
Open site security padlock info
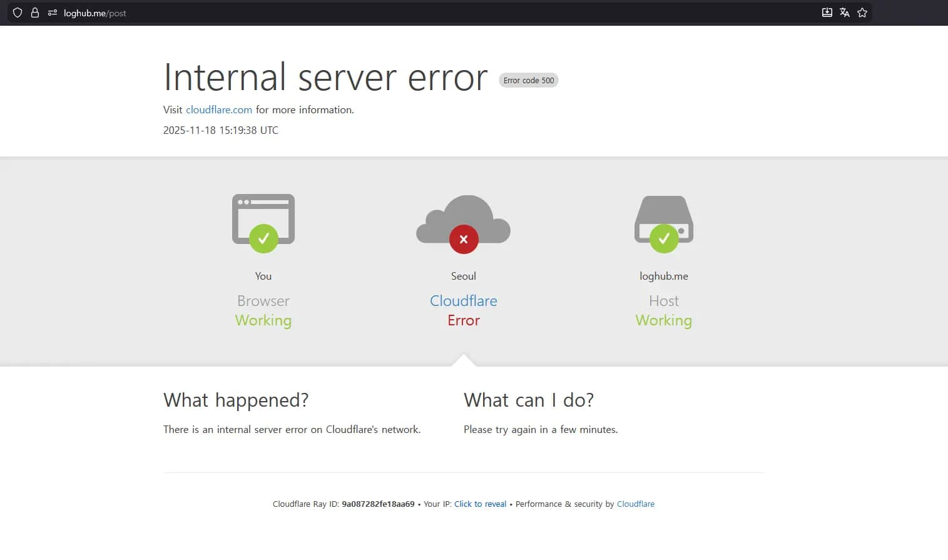[x=35, y=13]
